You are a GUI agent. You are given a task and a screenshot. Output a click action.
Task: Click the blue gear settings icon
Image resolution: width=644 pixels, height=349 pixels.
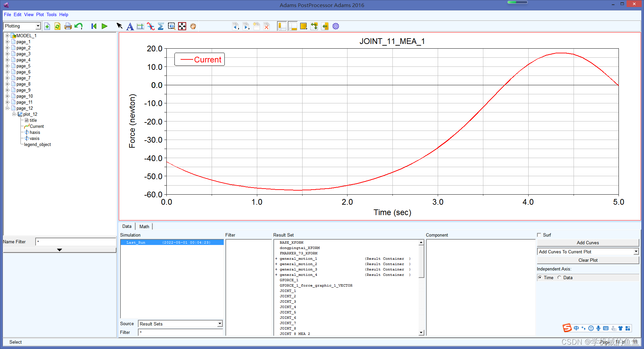coord(336,26)
